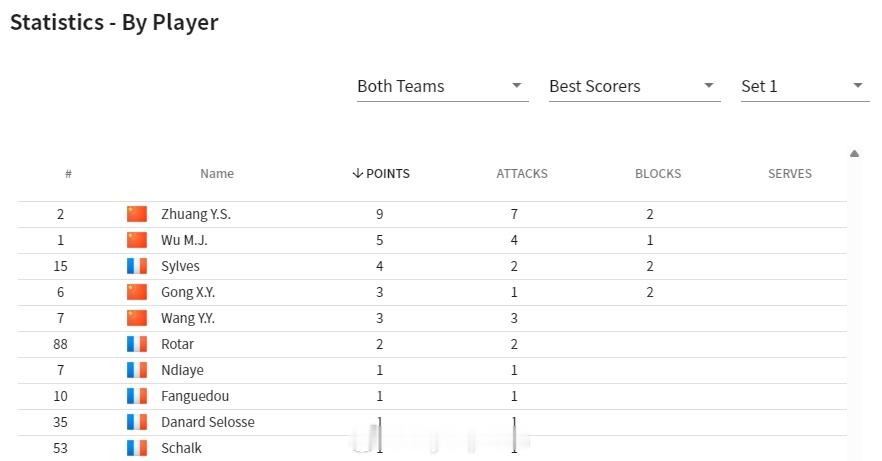Click France flag beside Rotar
The width and height of the screenshot is (882, 461).
coord(137,344)
